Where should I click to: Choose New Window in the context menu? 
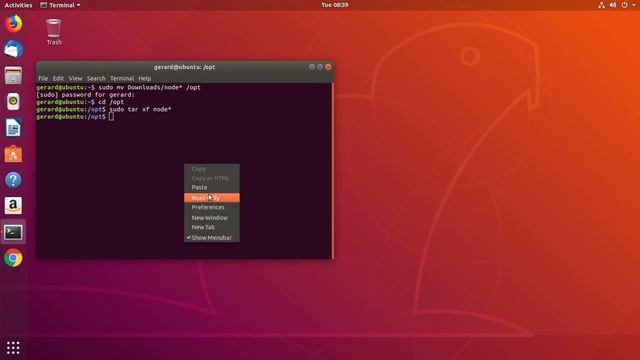click(212, 218)
